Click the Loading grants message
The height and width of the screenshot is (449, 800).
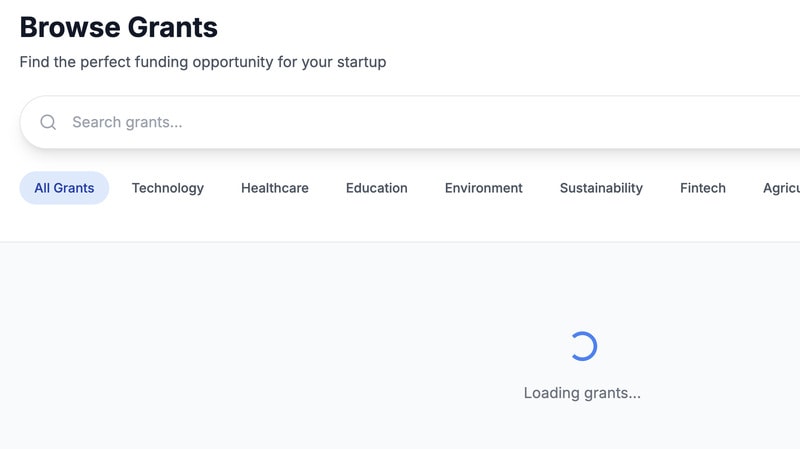[582, 393]
